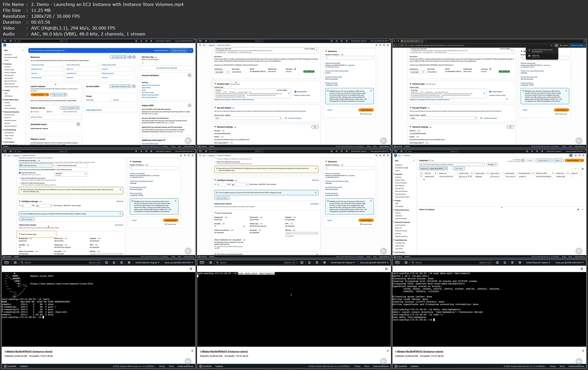Viewport: 588px width, 370px height.
Task: Open 'Key Pairs' in the EC2 dashboard sidebar
Action: [x=7, y=123]
